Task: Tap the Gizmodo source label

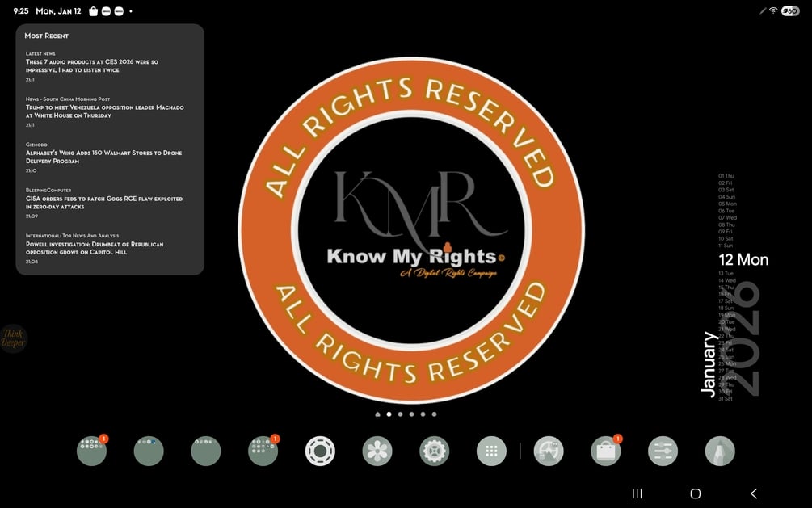Action: 37,145
